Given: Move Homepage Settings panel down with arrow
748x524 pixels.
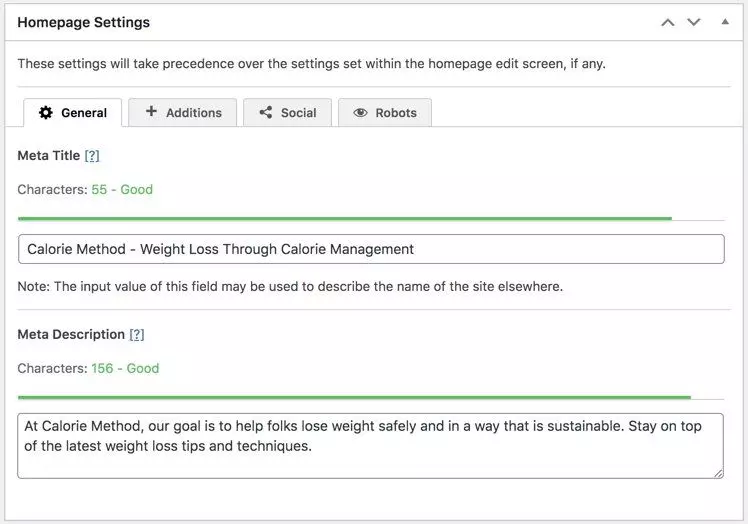Looking at the screenshot, I should coord(694,22).
